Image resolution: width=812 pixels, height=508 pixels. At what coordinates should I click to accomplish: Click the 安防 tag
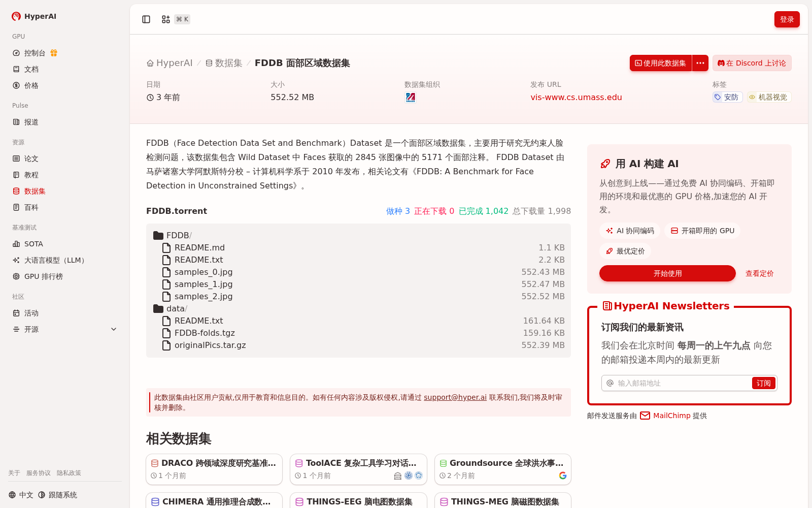[x=727, y=97]
